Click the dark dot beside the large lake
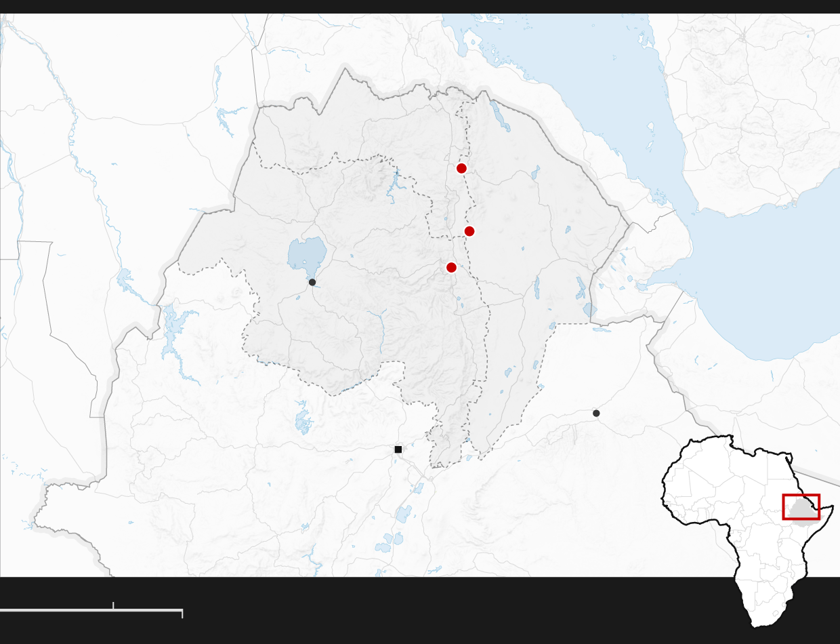This screenshot has width=840, height=644. pyautogui.click(x=312, y=282)
